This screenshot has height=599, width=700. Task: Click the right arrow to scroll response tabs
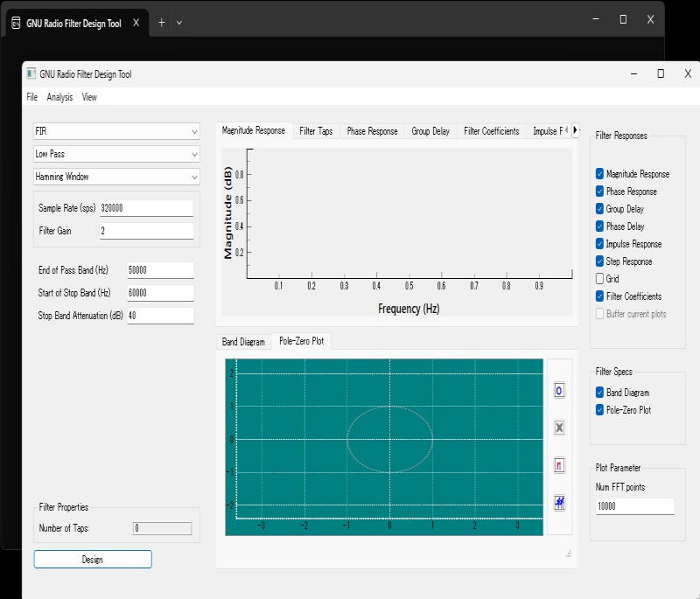point(575,129)
